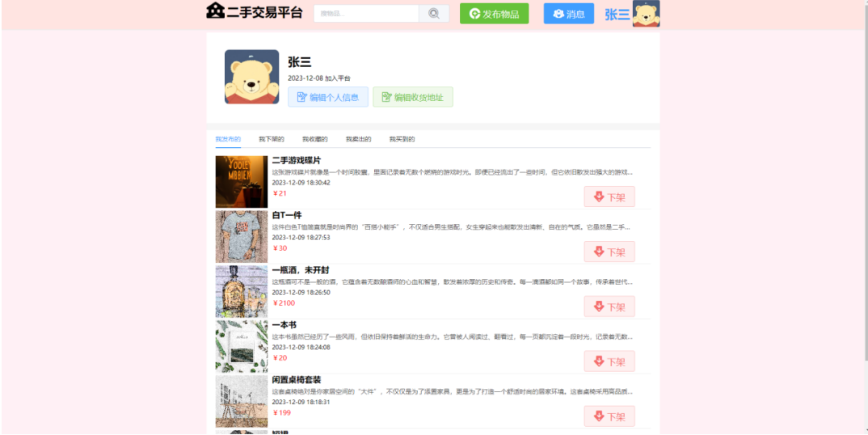This screenshot has height=435, width=868.
Task: Click the edit icon on 编辑个人信息
Action: coord(301,97)
